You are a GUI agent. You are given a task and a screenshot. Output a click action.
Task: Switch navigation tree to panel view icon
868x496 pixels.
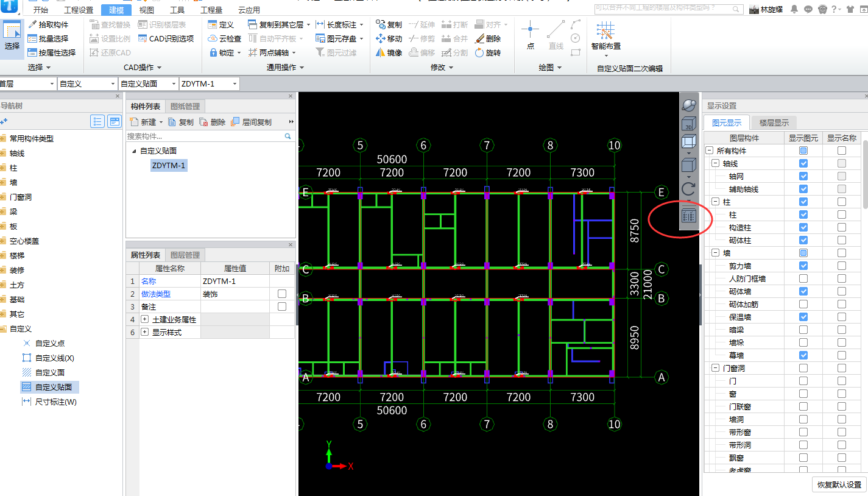[x=115, y=121]
